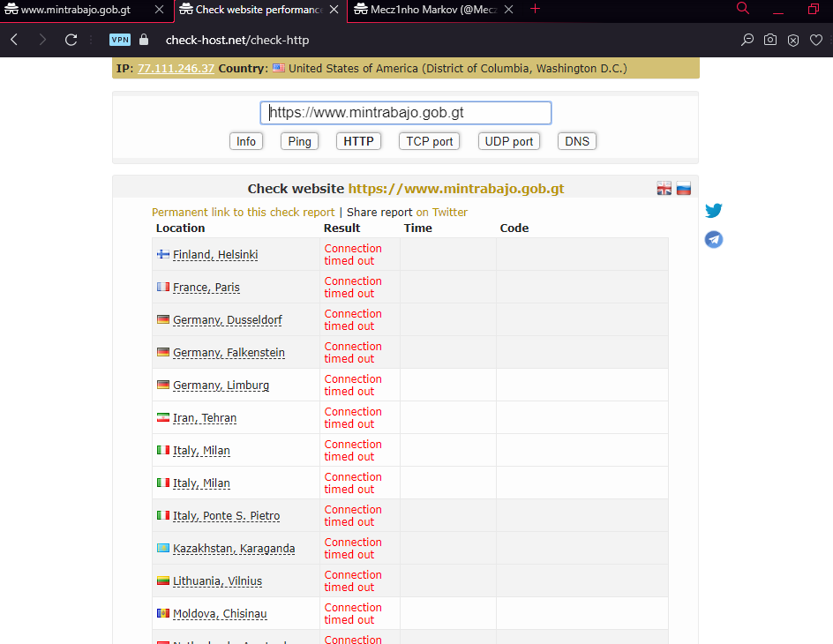Open IP address 77.111.246.37 details
Image resolution: width=833 pixels, height=644 pixels.
176,68
